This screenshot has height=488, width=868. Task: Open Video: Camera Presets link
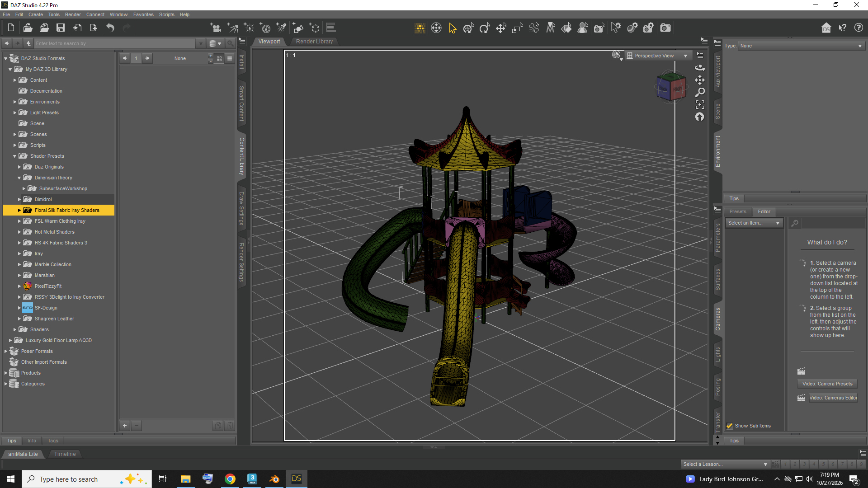point(827,384)
